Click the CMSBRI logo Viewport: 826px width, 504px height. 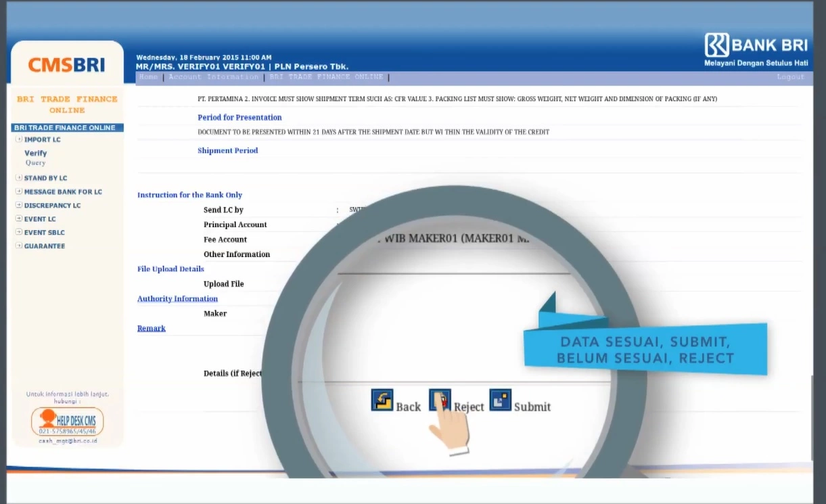point(66,65)
